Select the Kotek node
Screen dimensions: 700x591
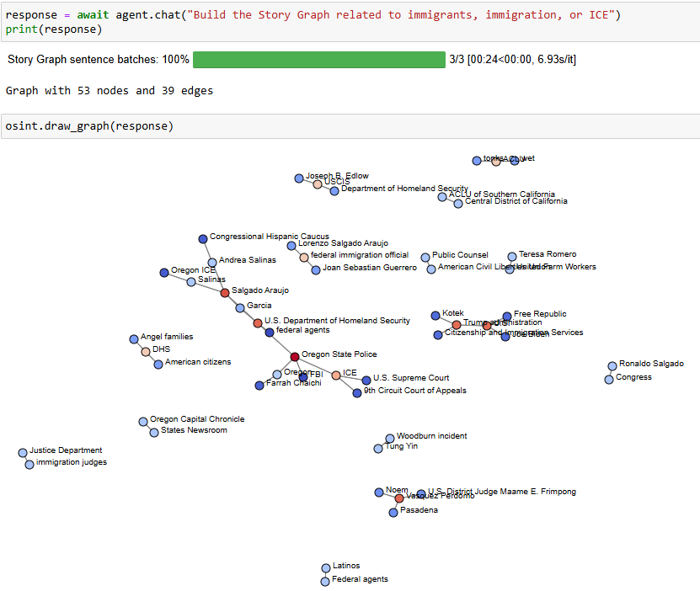435,316
